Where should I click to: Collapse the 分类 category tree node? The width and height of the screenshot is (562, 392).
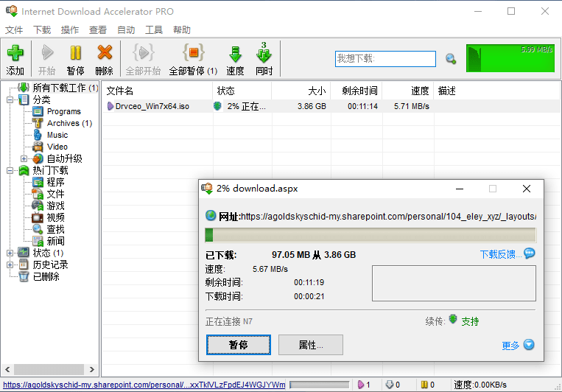click(10, 99)
